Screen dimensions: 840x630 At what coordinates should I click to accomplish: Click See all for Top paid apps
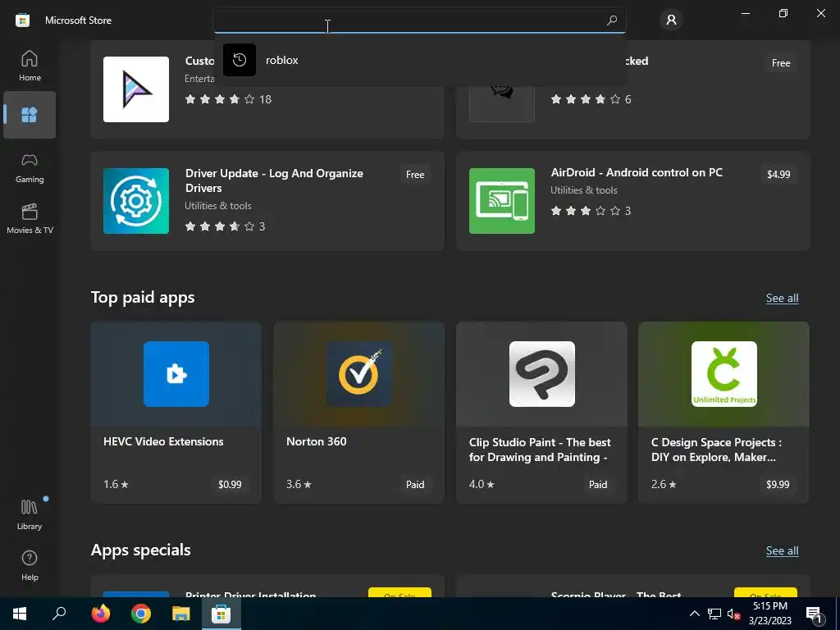[x=782, y=298]
